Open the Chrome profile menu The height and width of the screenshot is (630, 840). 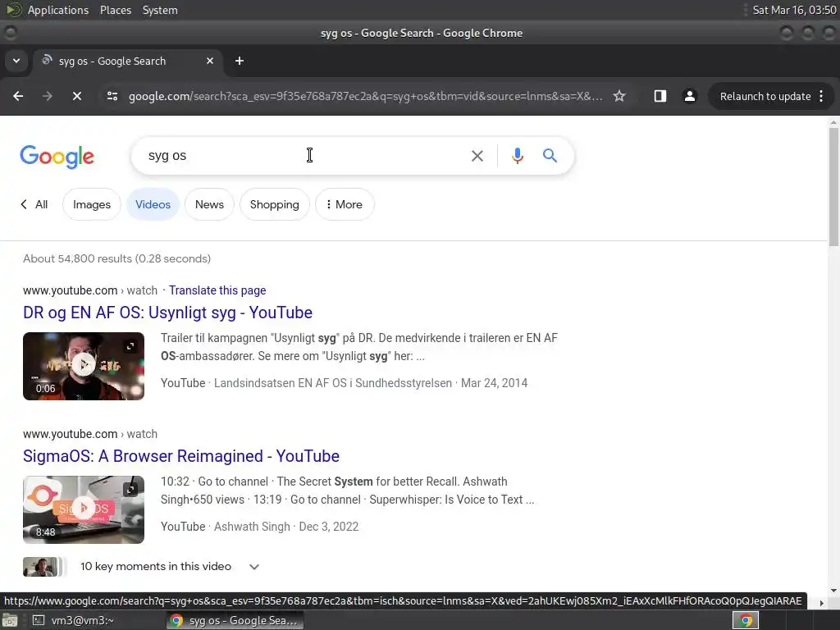689,96
